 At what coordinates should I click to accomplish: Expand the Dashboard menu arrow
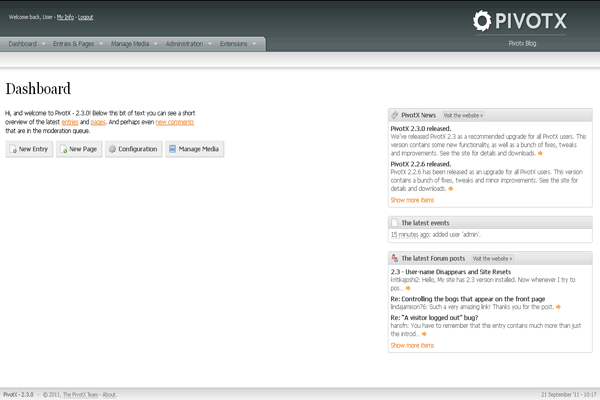(43, 44)
